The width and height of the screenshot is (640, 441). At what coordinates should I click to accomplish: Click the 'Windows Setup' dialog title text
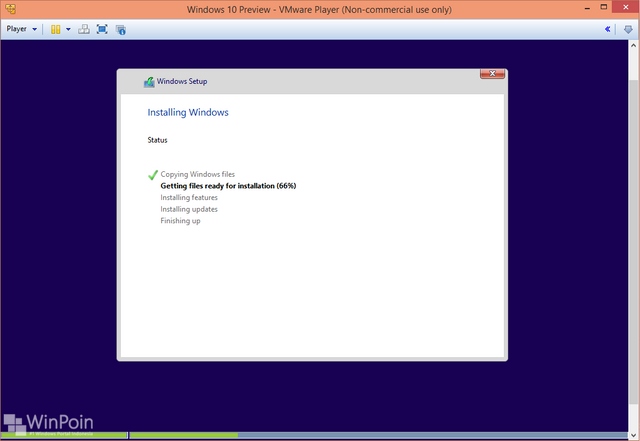pos(182,81)
